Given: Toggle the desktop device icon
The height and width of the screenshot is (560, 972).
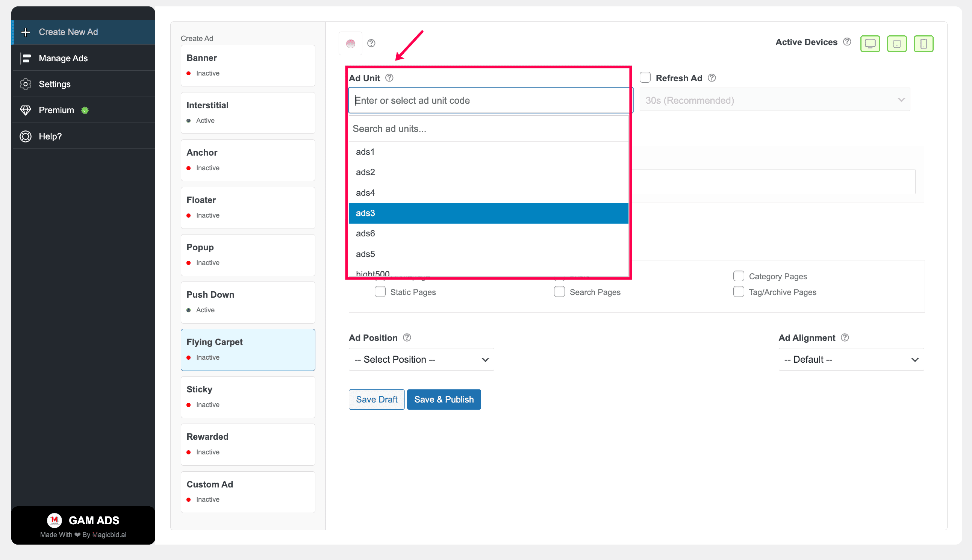Looking at the screenshot, I should tap(870, 44).
